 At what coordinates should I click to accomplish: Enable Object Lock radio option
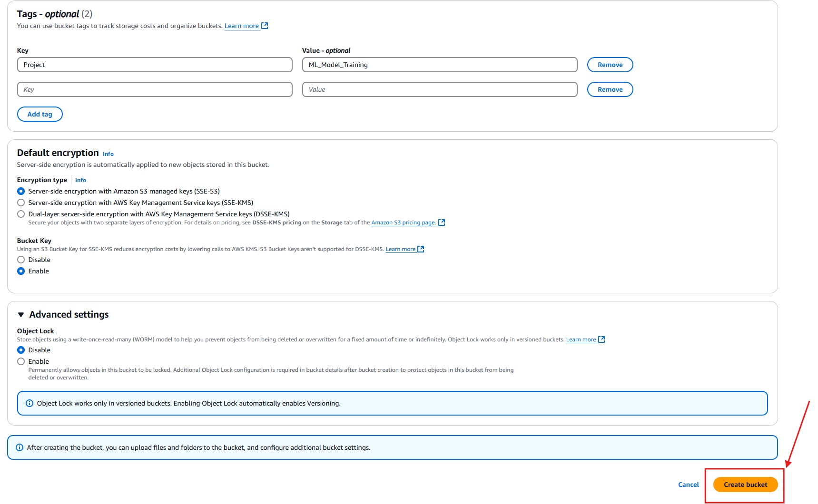coord(21,361)
